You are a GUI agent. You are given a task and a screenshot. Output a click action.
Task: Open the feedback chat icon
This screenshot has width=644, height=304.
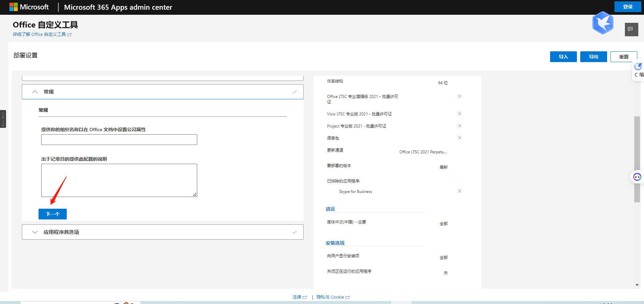[x=631, y=30]
